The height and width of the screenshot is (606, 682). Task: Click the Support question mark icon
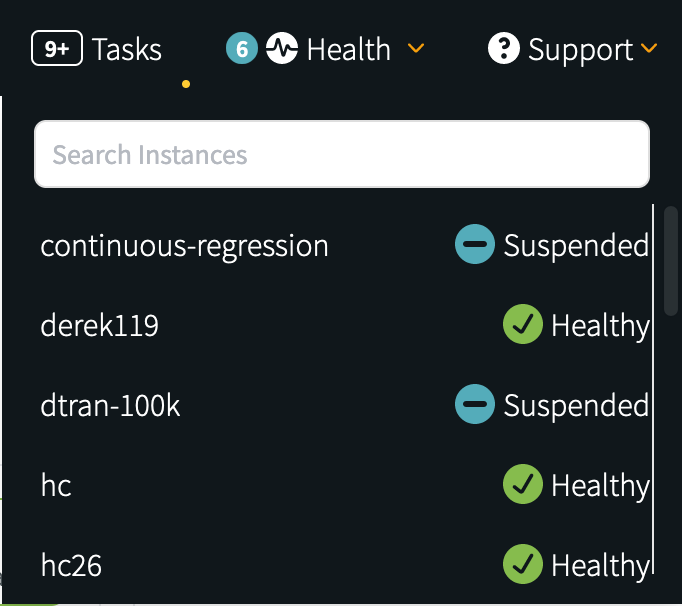click(x=504, y=48)
